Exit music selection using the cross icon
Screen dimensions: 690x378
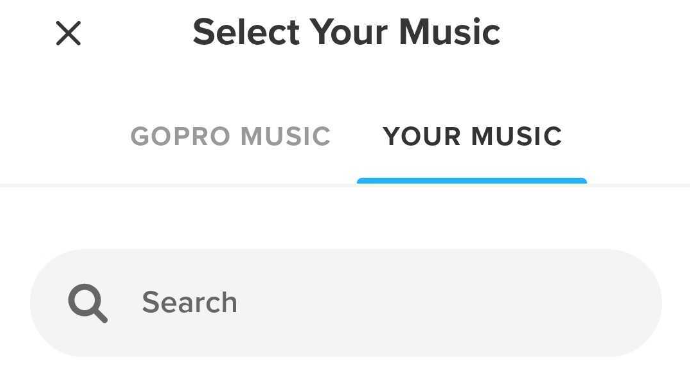[68, 33]
